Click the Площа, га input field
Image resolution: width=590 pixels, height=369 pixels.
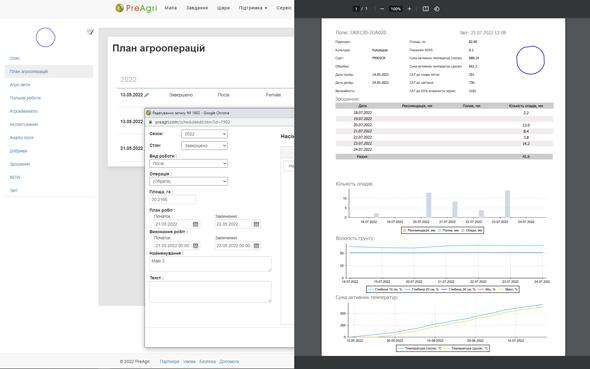172,199
